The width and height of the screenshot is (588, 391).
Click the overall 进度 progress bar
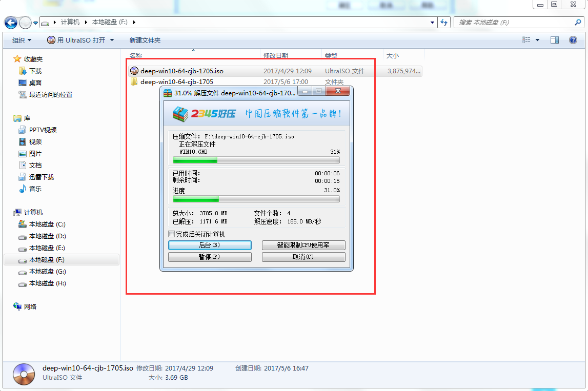[x=256, y=199]
